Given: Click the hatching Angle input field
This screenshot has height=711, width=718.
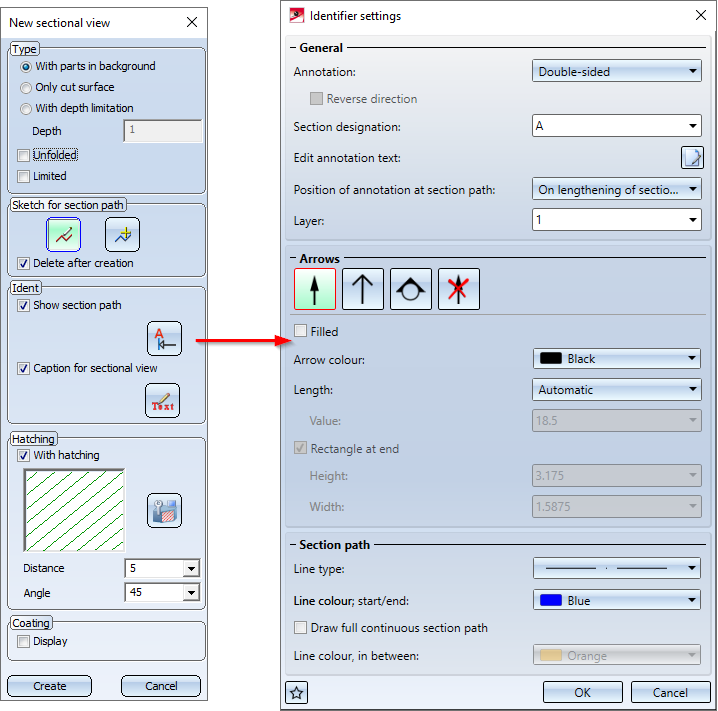Looking at the screenshot, I should 154,593.
